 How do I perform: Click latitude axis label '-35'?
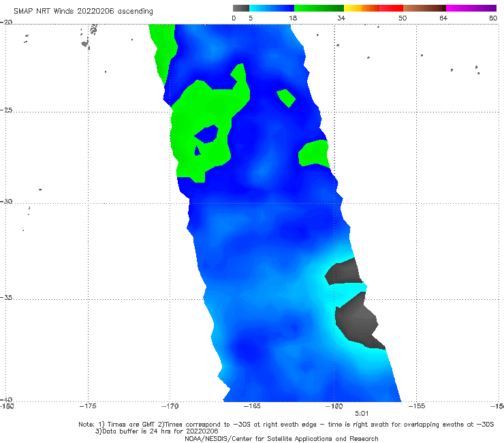6,297
